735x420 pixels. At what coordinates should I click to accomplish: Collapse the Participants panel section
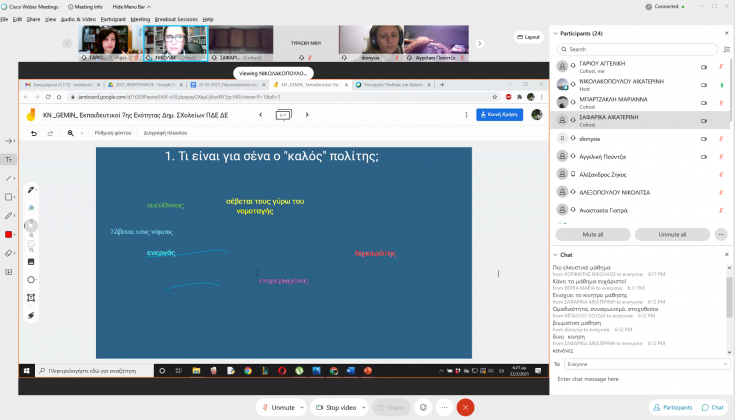[555, 33]
